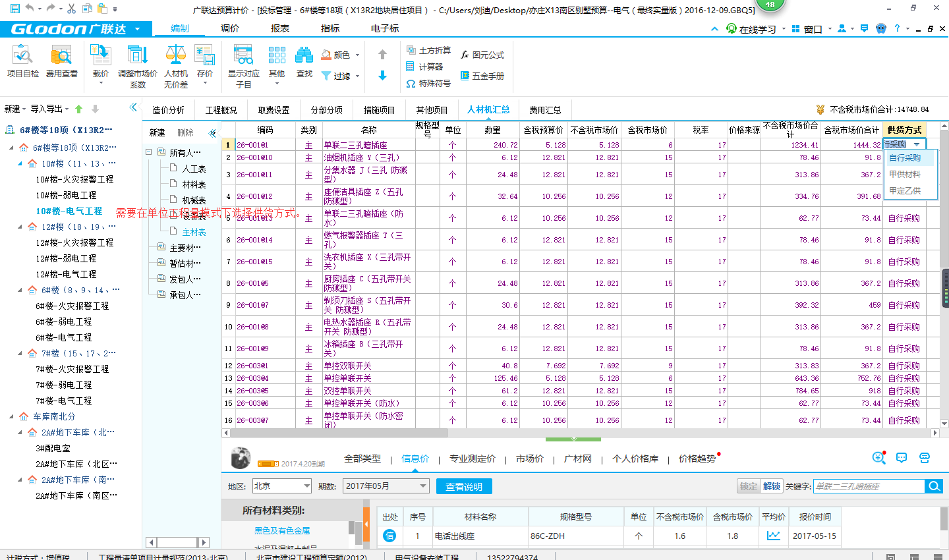This screenshot has height=560, width=949.
Task: Select the 主材表 node
Action: click(194, 232)
